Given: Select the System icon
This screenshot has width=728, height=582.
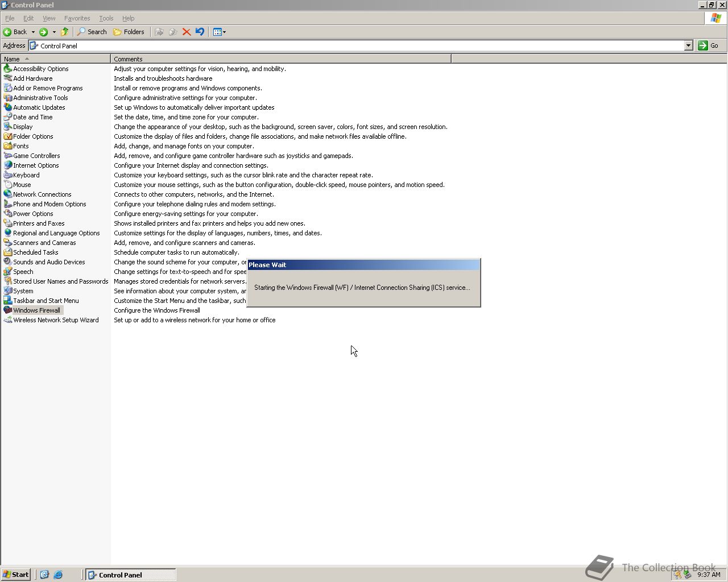Looking at the screenshot, I should 8,291.
